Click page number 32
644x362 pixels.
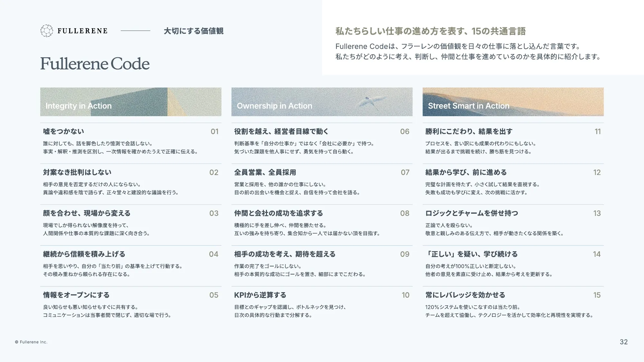(x=624, y=342)
